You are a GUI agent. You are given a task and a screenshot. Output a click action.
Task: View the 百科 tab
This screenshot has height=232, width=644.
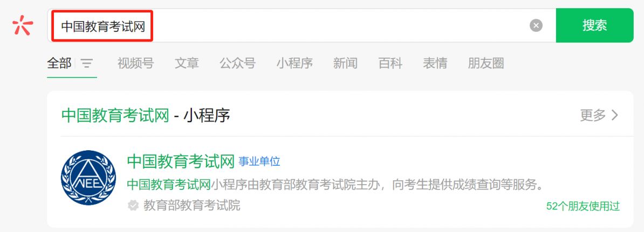(x=390, y=63)
